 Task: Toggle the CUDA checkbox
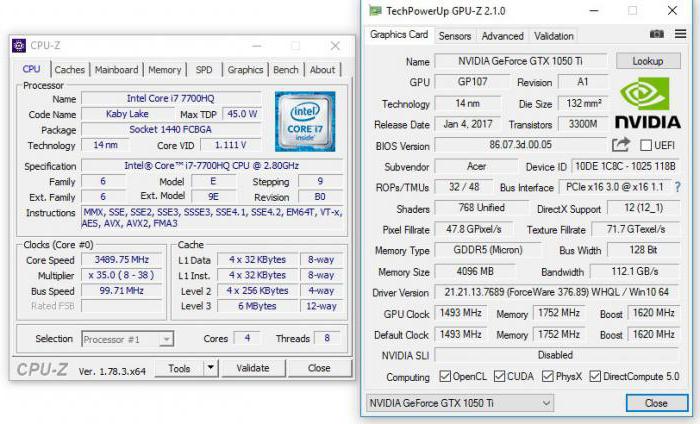(x=499, y=376)
